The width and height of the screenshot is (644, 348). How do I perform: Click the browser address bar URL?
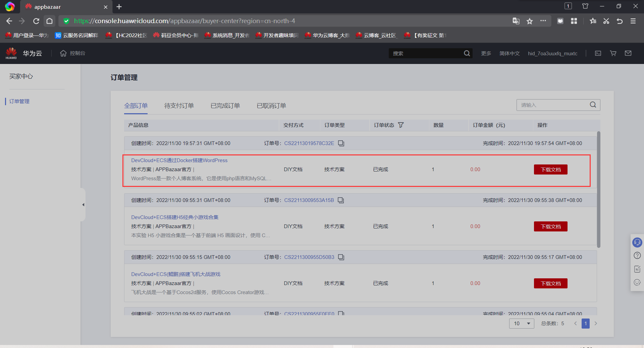pyautogui.click(x=184, y=21)
